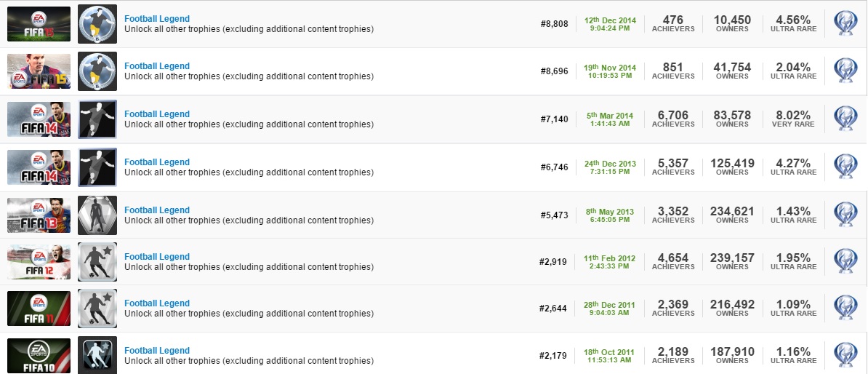The image size is (868, 374).
Task: Open the FIFA 12 game cover thumbnail
Action: coord(39,261)
